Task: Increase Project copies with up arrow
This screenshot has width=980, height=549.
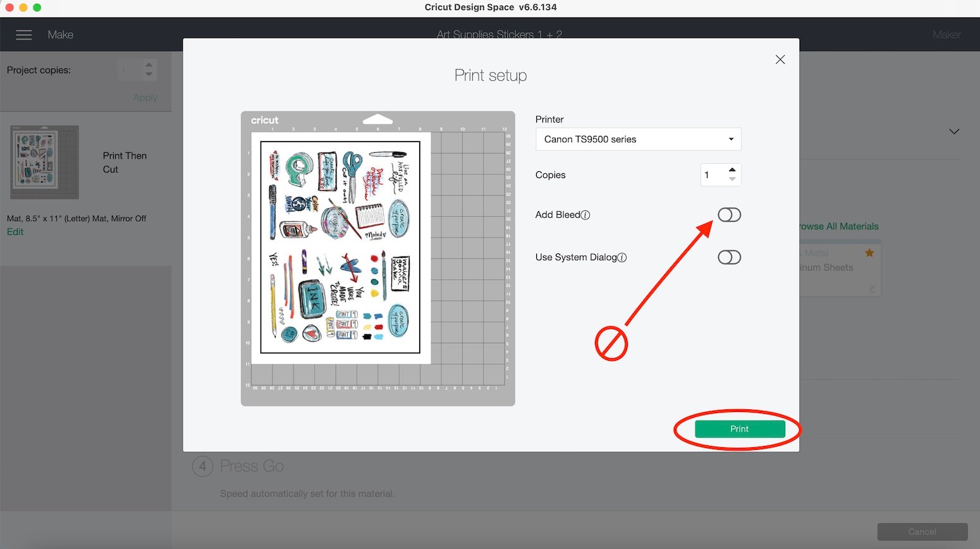Action: coord(149,64)
